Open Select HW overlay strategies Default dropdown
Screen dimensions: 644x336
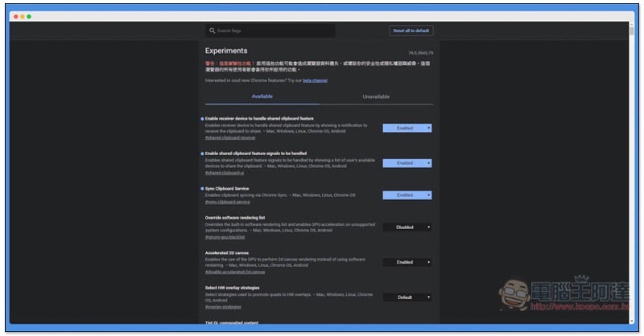[x=407, y=297]
